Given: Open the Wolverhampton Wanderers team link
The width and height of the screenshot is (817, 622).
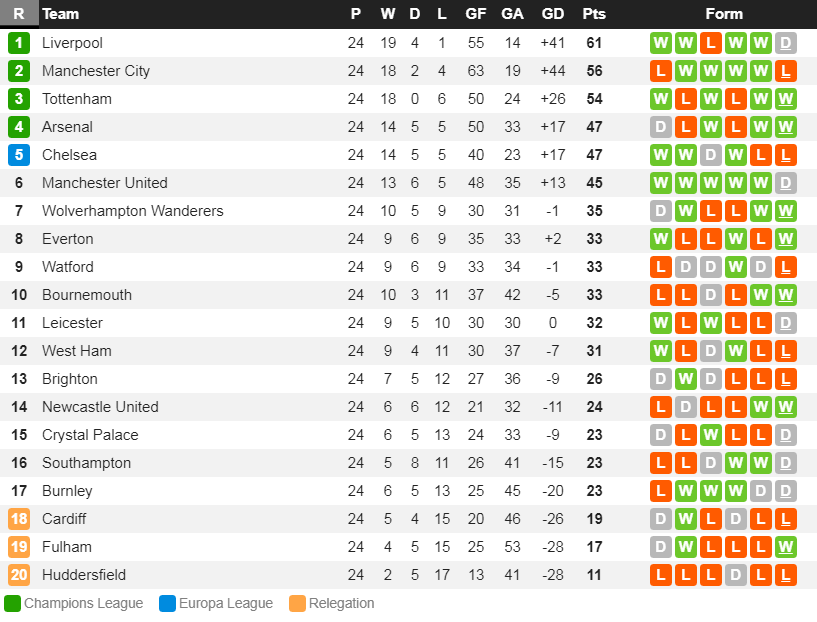Looking at the screenshot, I should [x=132, y=211].
